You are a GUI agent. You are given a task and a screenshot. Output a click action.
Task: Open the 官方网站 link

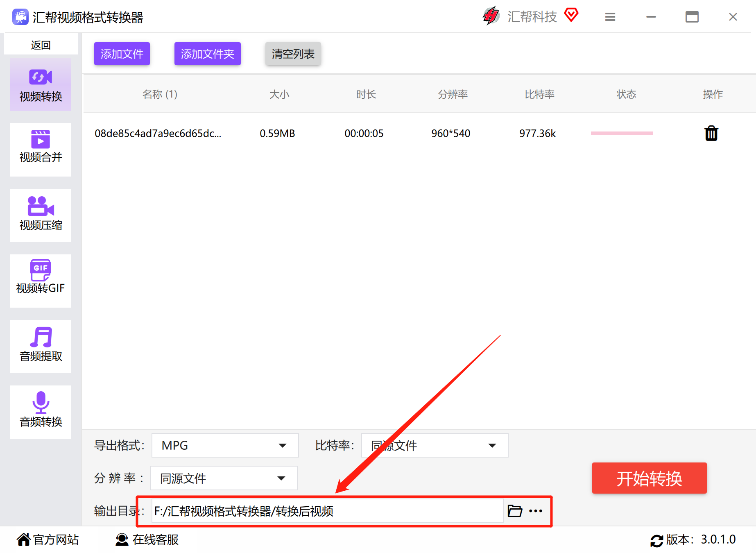coord(48,539)
